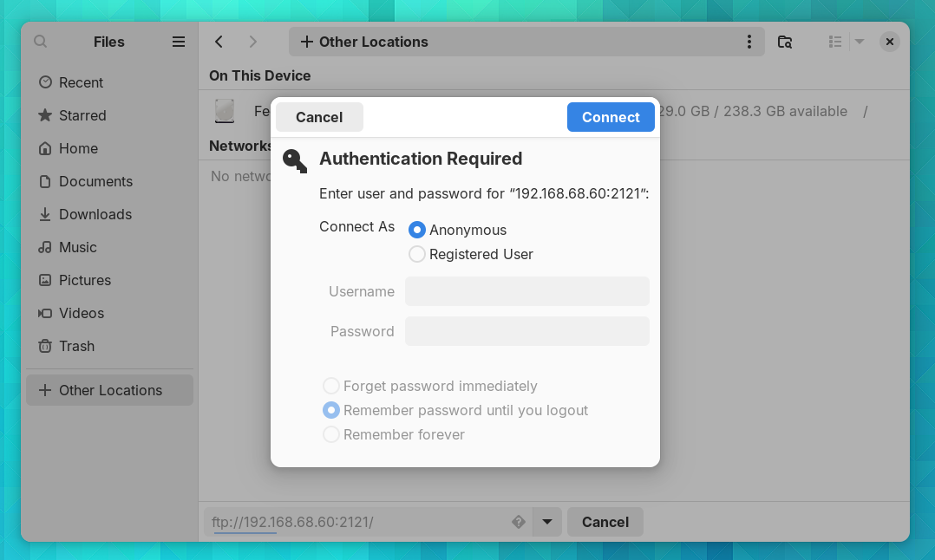935x560 pixels.
Task: Open Videos folder in sidebar
Action: tap(109, 313)
